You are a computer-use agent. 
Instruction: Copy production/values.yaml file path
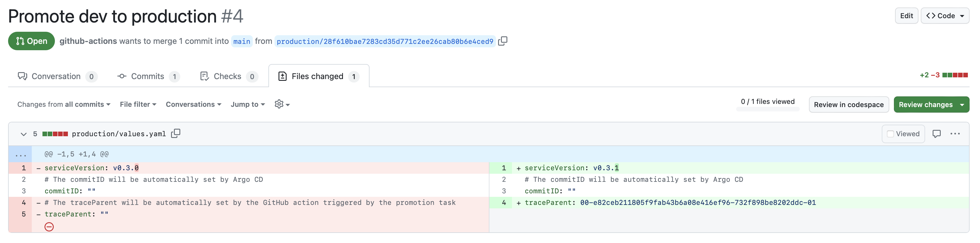[x=175, y=134]
